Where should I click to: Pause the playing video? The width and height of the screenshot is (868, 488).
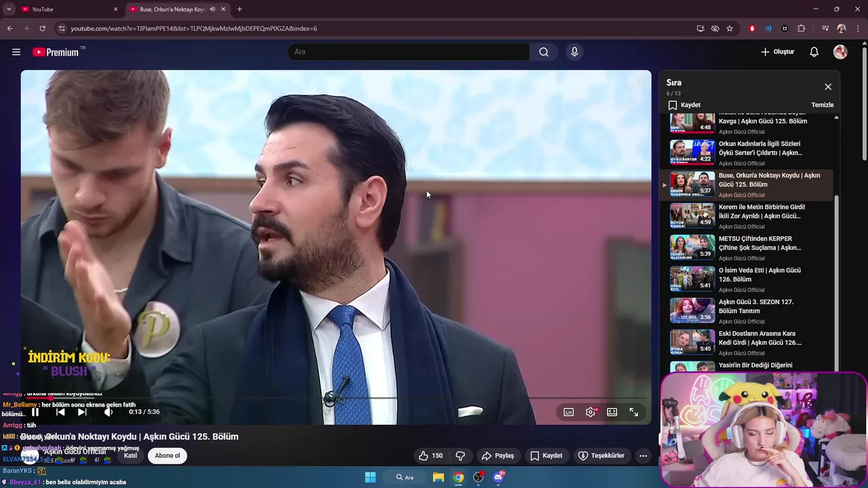[x=35, y=412]
